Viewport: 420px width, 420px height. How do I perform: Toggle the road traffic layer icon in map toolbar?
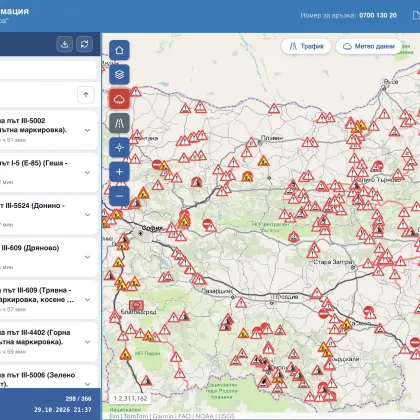(x=119, y=123)
